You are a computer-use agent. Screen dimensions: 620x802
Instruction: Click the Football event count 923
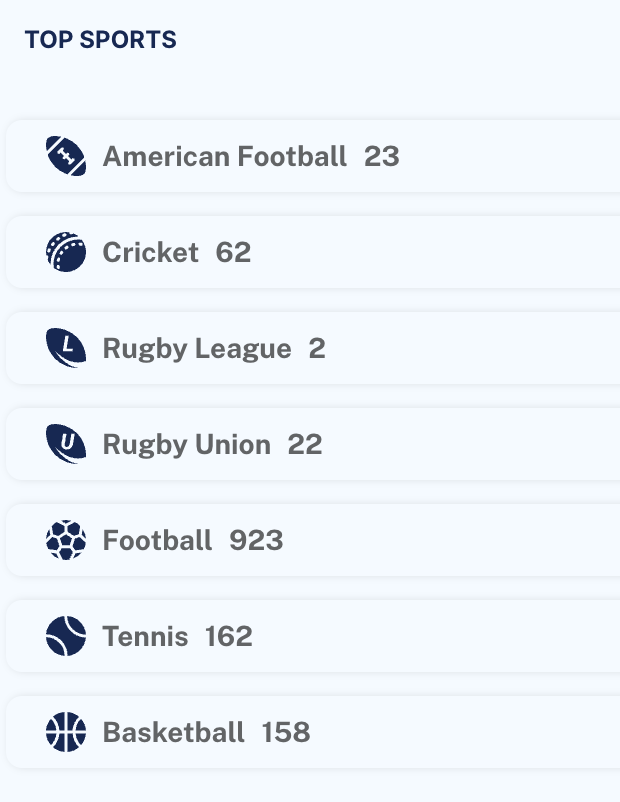pos(257,540)
